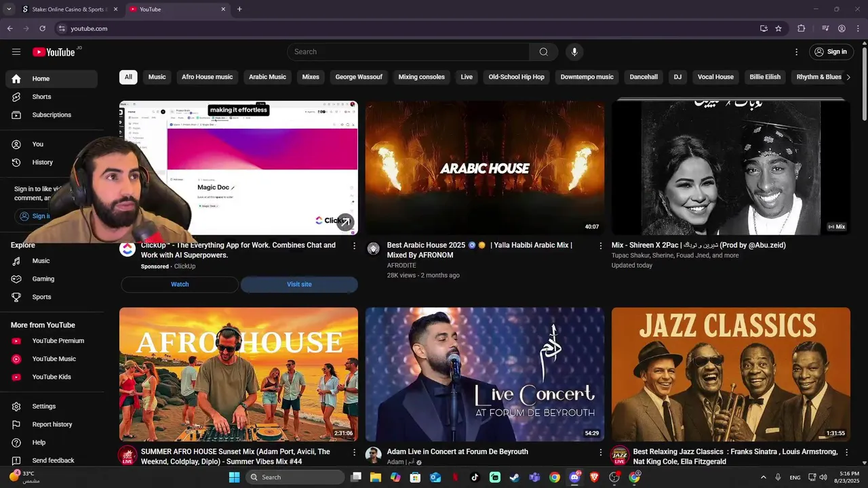Viewport: 868px width, 488px height.
Task: Click Visit site on the ClickUp ad
Action: click(299, 285)
